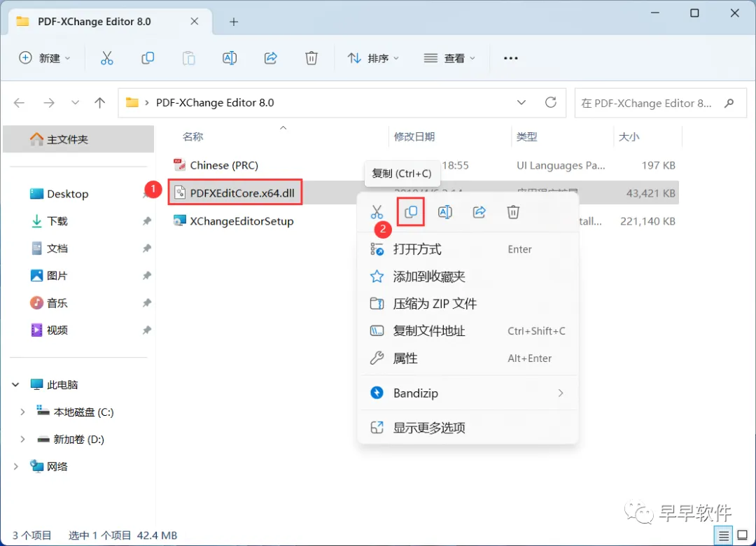This screenshot has height=546, width=756.
Task: Open 属性 from the context menu
Action: 468,358
